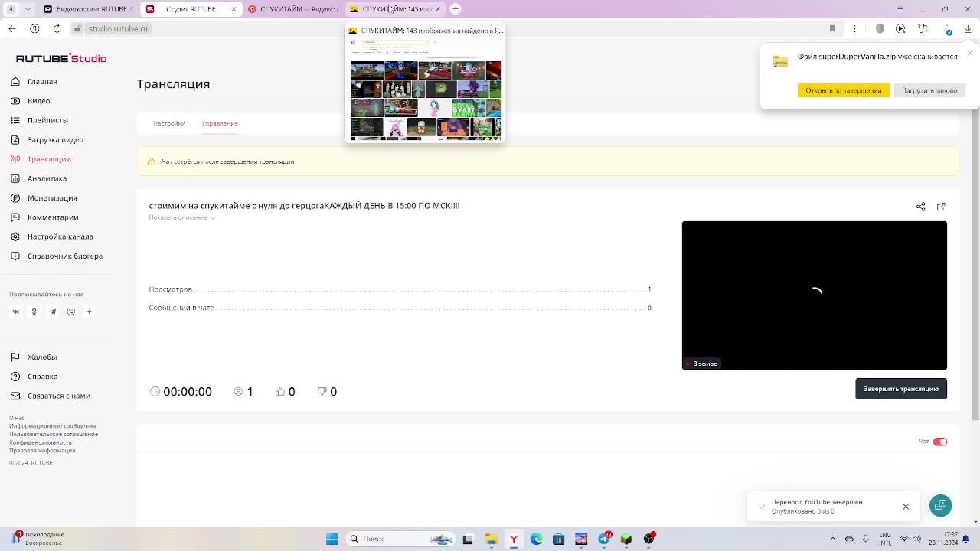Click the viewers count icon
Screen dimensions: 980x551
pos(239,391)
